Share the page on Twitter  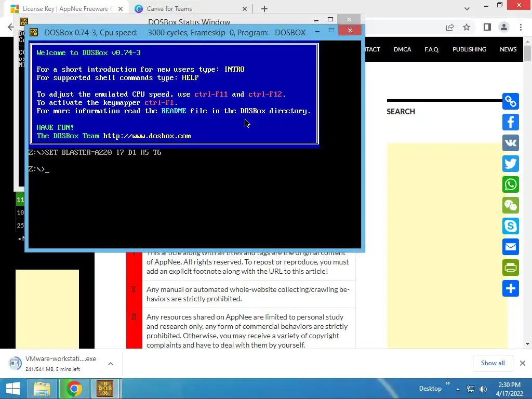510,164
